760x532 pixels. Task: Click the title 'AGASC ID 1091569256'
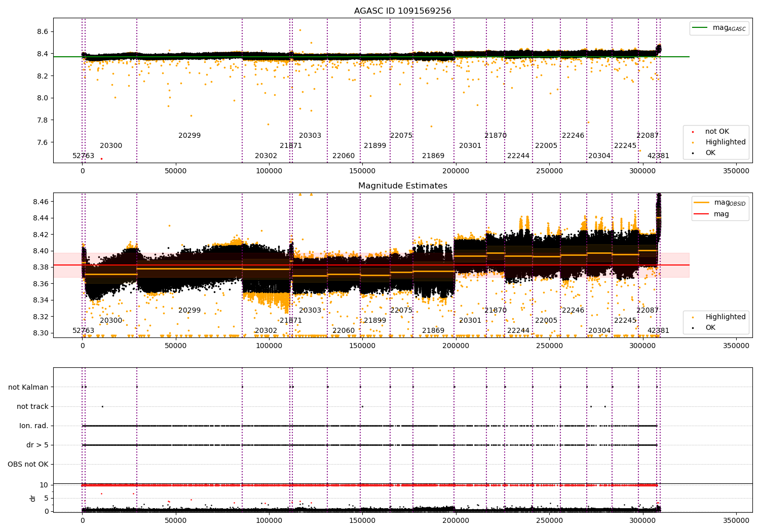tap(402, 11)
